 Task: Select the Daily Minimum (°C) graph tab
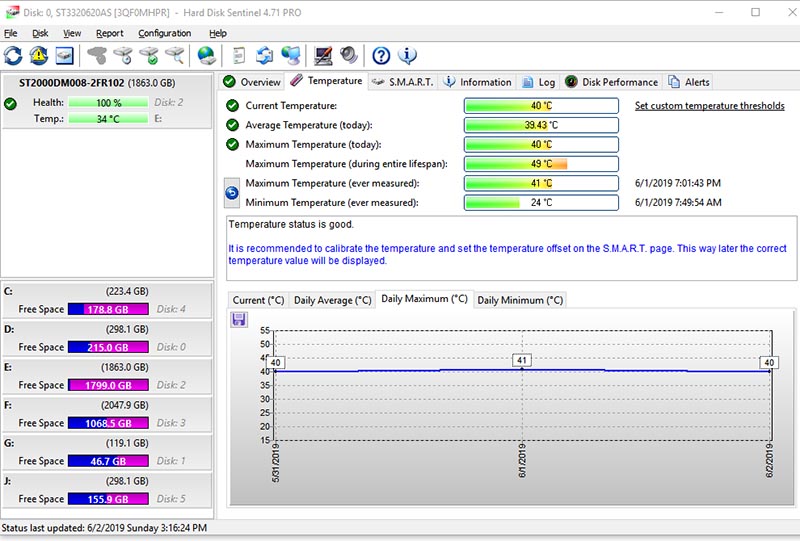point(520,300)
